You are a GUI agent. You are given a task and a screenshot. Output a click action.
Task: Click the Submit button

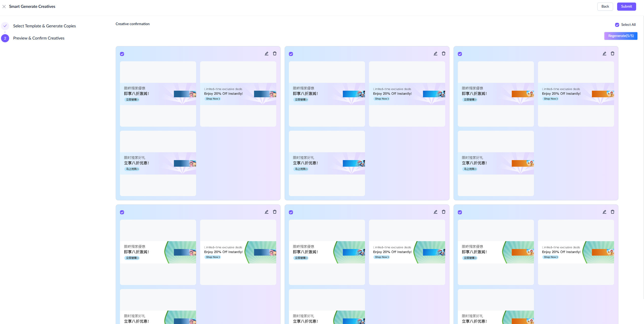pos(626,7)
